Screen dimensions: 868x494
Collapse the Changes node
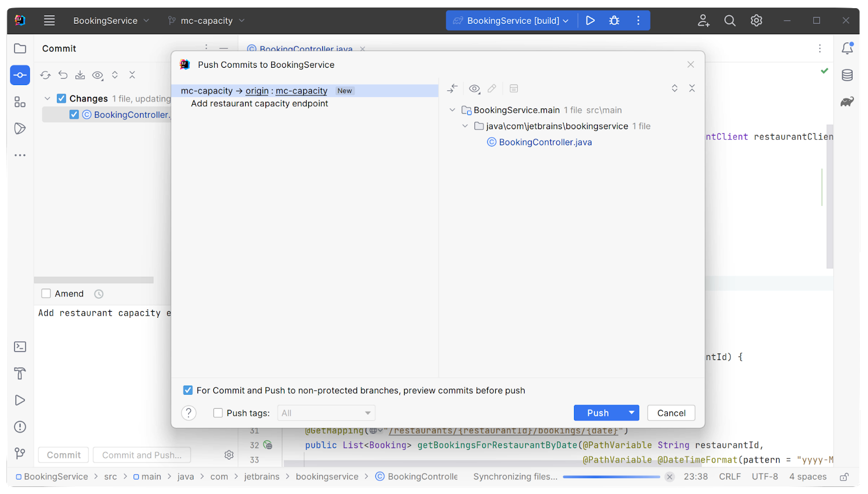point(48,99)
